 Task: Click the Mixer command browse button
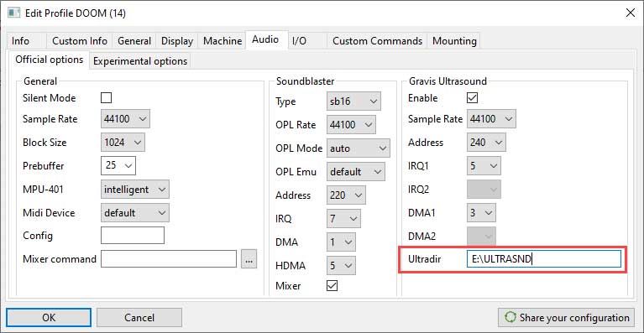coord(249,259)
